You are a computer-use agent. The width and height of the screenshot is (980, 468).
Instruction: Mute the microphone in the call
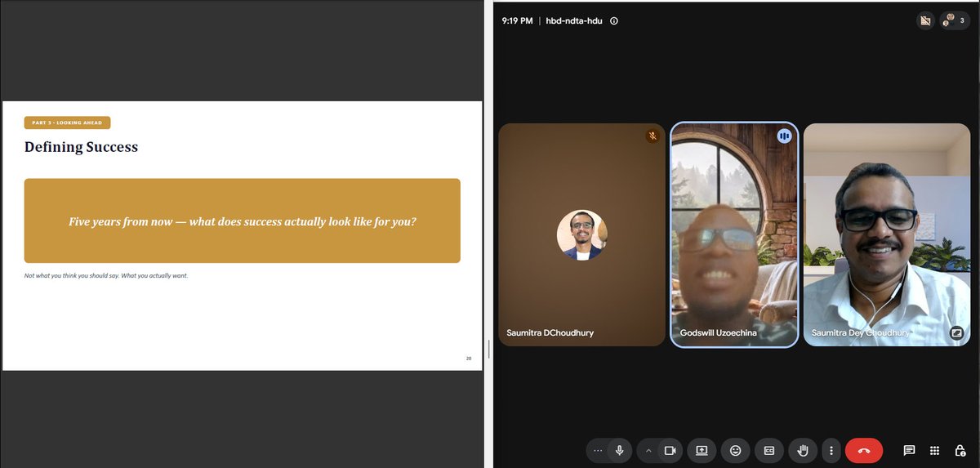point(620,450)
